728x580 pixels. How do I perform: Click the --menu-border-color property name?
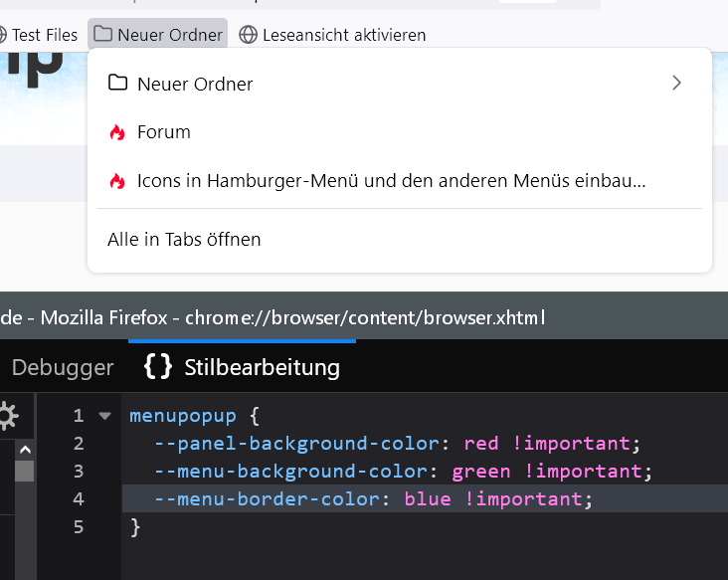(267, 498)
